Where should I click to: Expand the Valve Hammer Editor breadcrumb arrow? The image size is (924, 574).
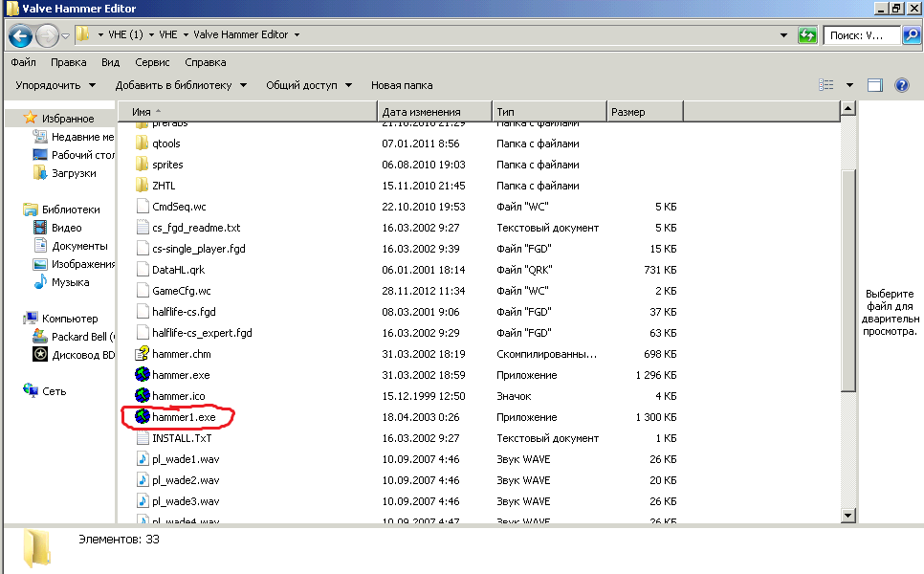pos(297,34)
